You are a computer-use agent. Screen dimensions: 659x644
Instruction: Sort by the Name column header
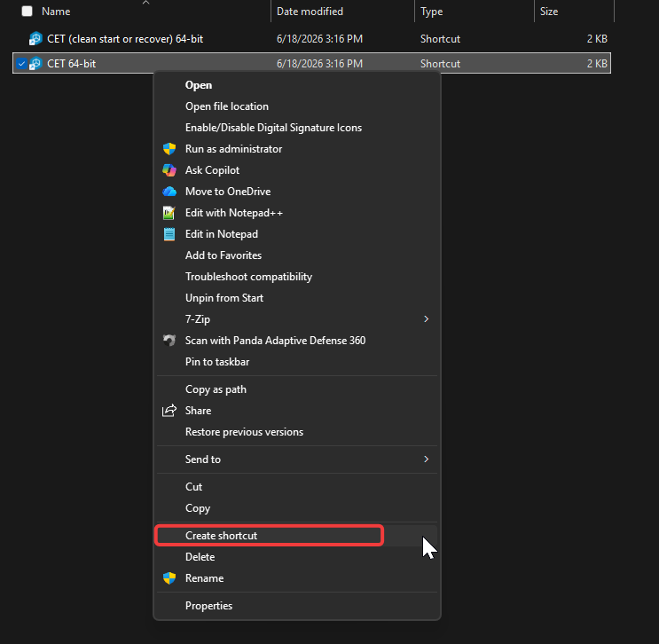coord(56,12)
